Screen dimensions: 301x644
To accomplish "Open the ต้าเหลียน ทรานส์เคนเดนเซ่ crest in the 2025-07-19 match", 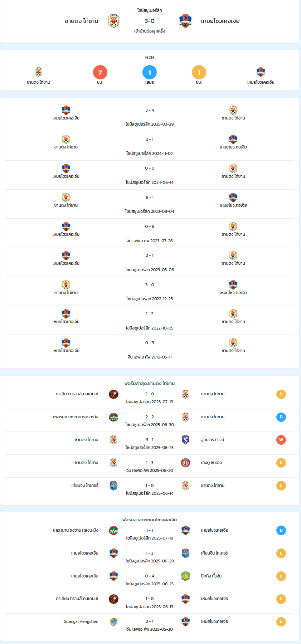I will click(x=114, y=394).
